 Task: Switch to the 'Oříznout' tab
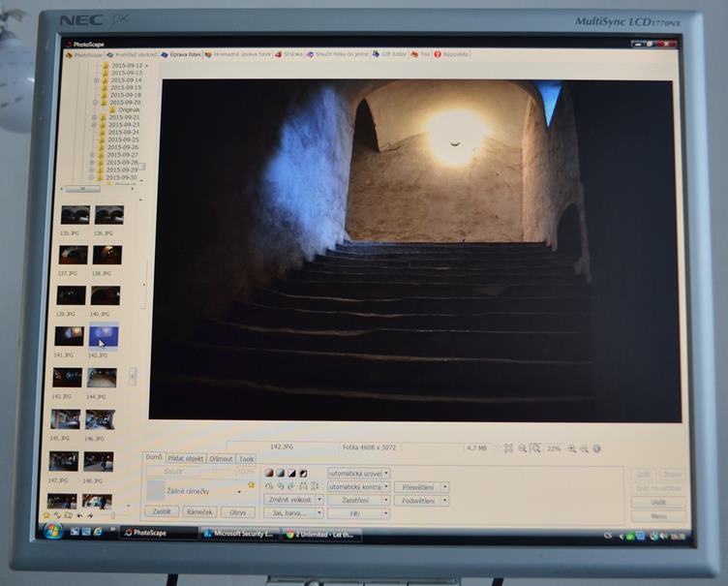(x=221, y=459)
